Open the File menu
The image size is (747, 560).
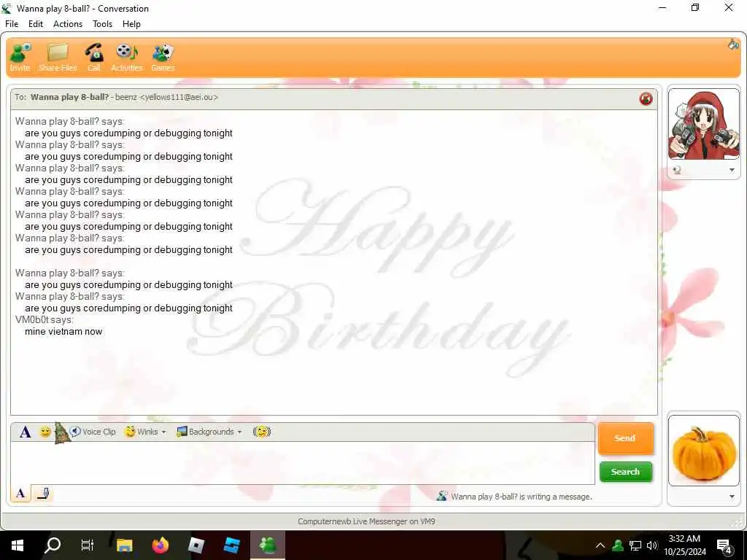[12, 24]
